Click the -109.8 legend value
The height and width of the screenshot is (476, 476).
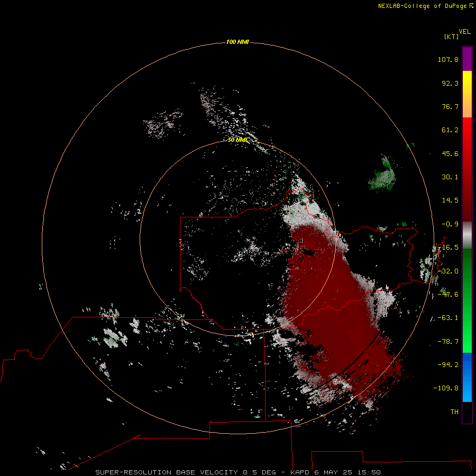tap(446, 388)
